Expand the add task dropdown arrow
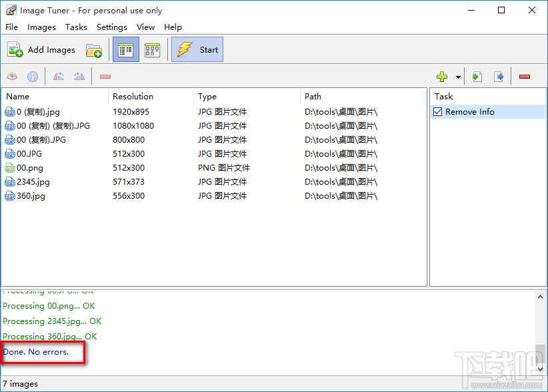 point(458,77)
